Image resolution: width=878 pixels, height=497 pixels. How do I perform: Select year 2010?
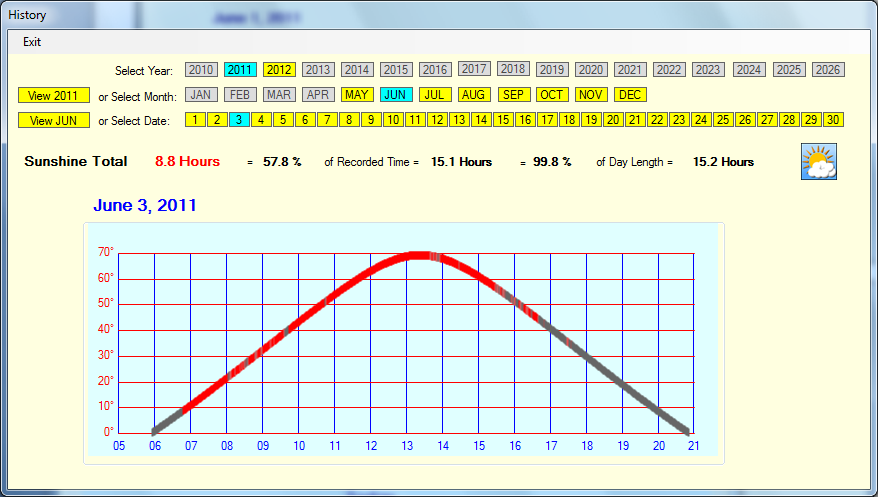pos(201,70)
